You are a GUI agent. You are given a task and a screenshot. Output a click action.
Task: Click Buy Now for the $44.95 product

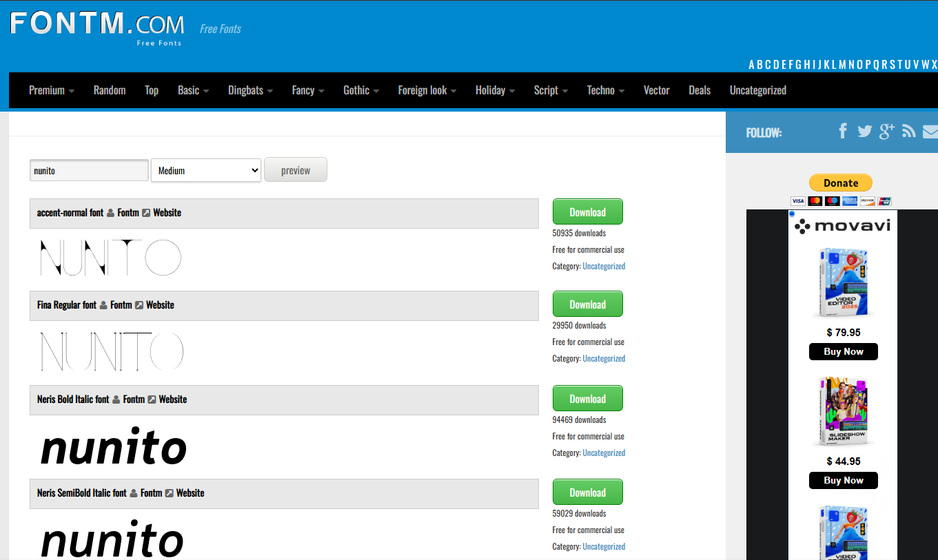click(x=844, y=480)
